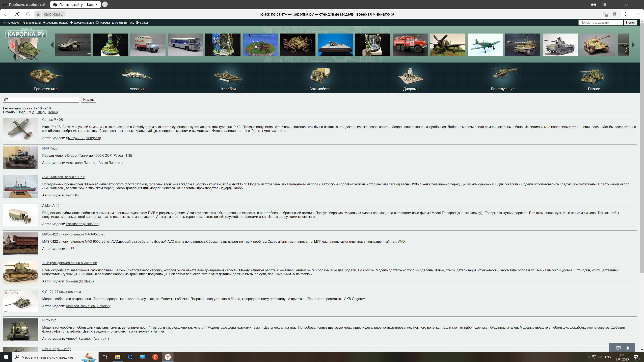Open the M46 Patton thumbnail image
Screen dimensions: 644x362
pos(20,158)
